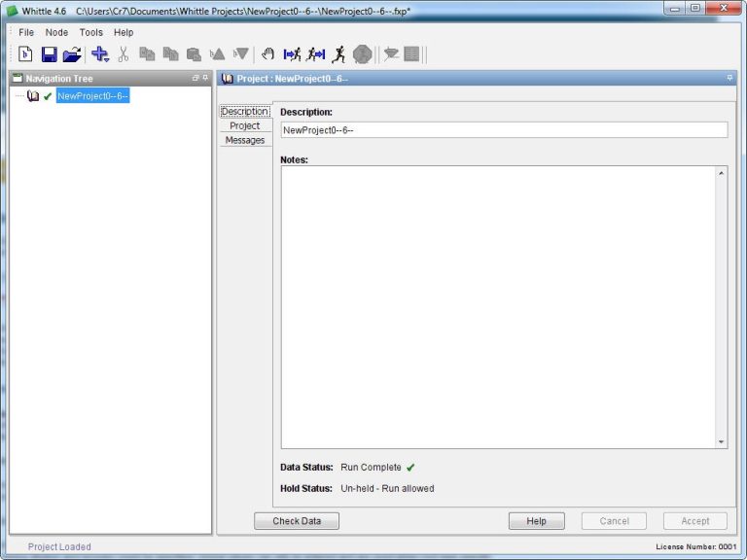The width and height of the screenshot is (747, 560).
Task: Click inside the Notes text area
Action: (498, 307)
